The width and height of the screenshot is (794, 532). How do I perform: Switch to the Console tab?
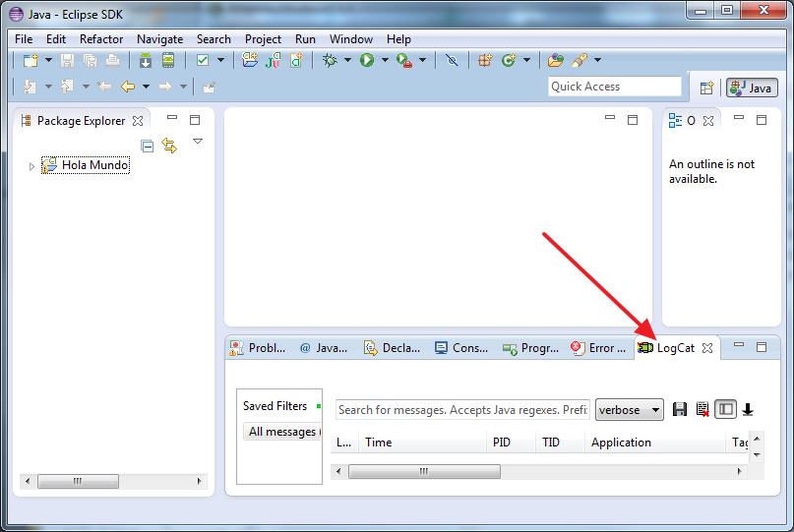click(x=461, y=348)
